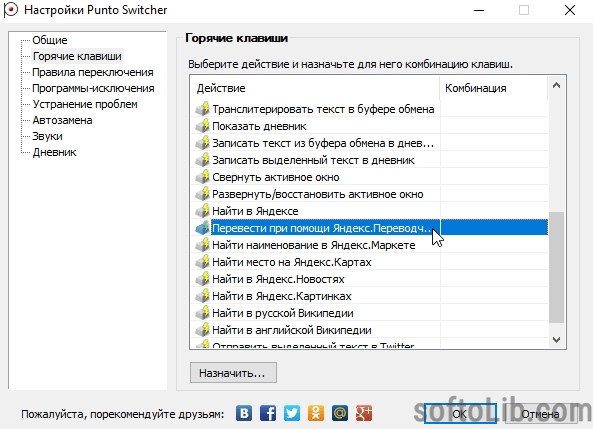The height and width of the screenshot is (429, 593).
Task: Open the Автозамена section
Action: coord(62,120)
